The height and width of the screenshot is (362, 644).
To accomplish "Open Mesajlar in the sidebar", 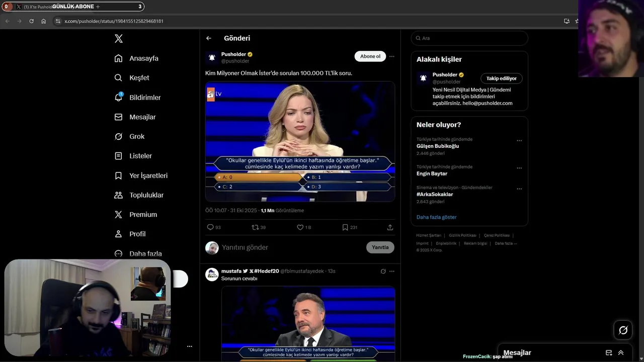I will click(135, 117).
